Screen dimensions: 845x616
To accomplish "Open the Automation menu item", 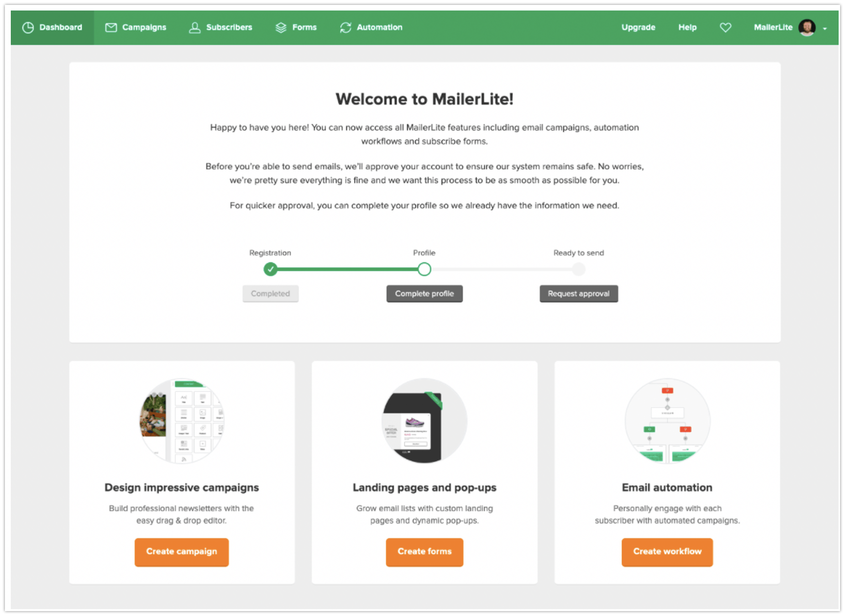I will click(371, 27).
